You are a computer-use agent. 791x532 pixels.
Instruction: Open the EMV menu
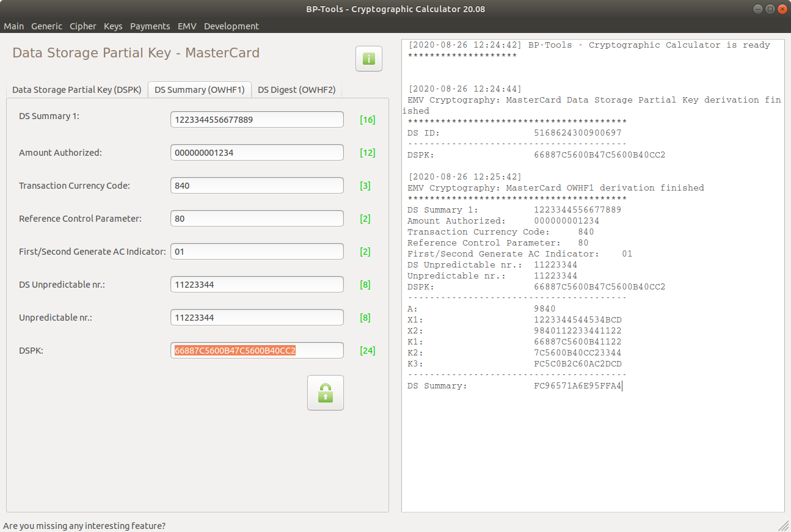(x=187, y=26)
